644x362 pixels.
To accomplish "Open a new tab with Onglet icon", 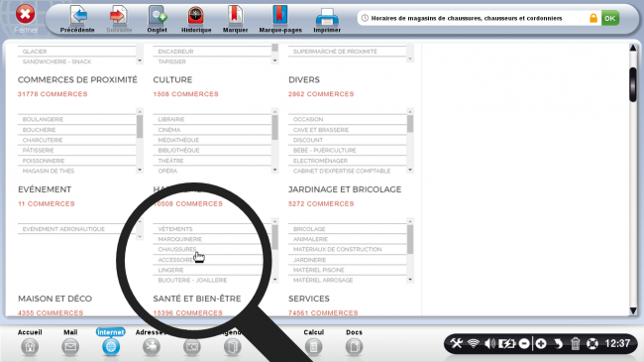I will [158, 16].
